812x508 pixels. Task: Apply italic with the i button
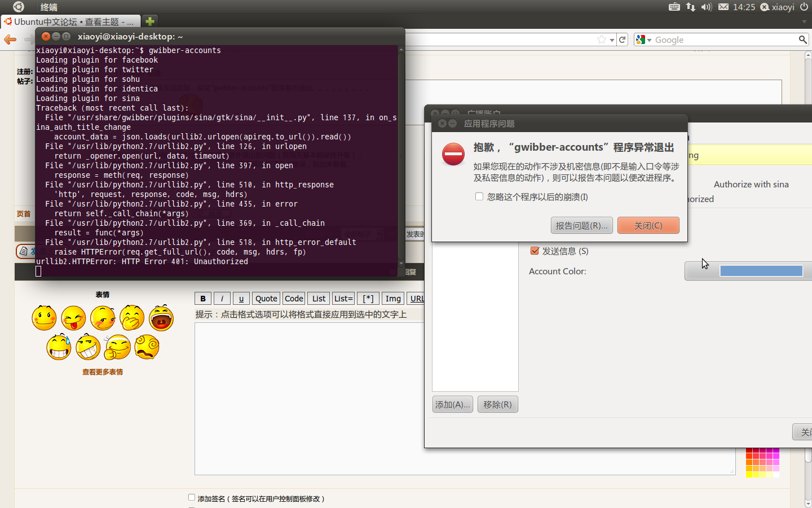click(x=222, y=299)
